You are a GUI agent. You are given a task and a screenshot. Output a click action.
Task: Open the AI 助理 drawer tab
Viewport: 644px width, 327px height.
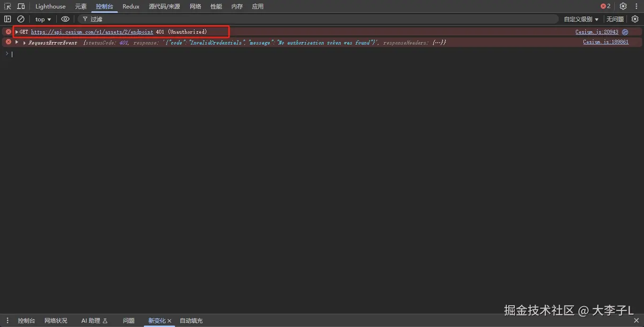click(x=94, y=321)
